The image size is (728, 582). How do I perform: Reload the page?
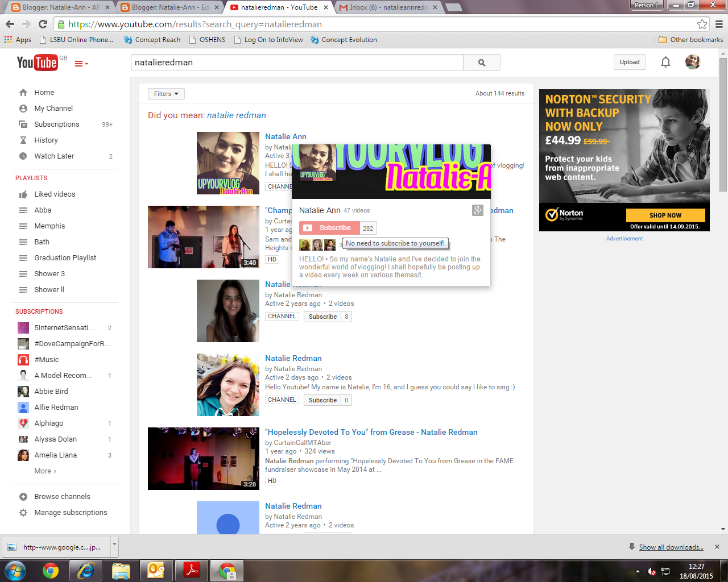coord(43,24)
